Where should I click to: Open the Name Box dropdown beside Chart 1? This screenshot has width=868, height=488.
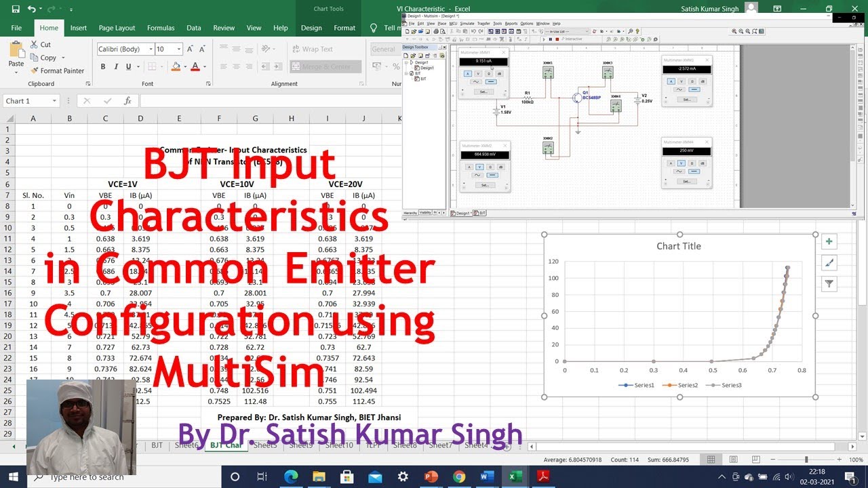pos(54,101)
